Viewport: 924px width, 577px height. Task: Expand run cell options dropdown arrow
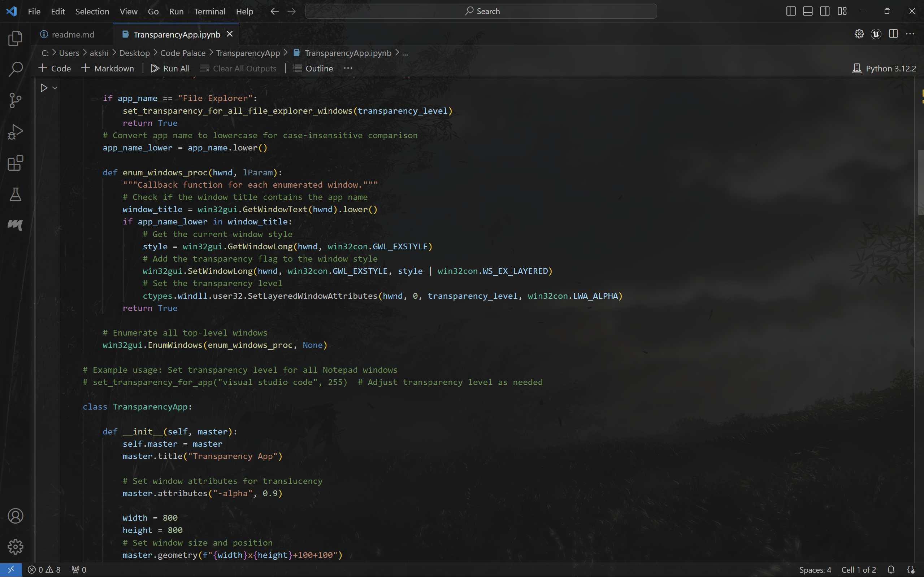tap(55, 88)
